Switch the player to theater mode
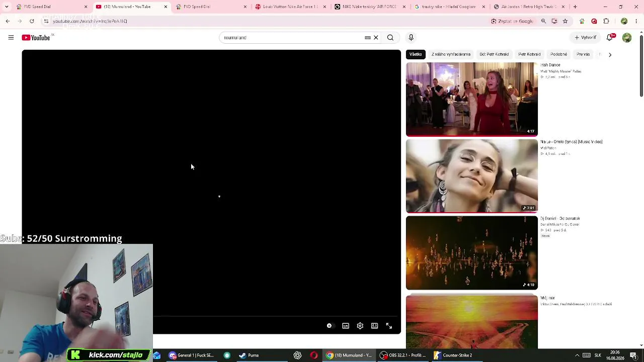This screenshot has width=644, height=362. [x=374, y=326]
